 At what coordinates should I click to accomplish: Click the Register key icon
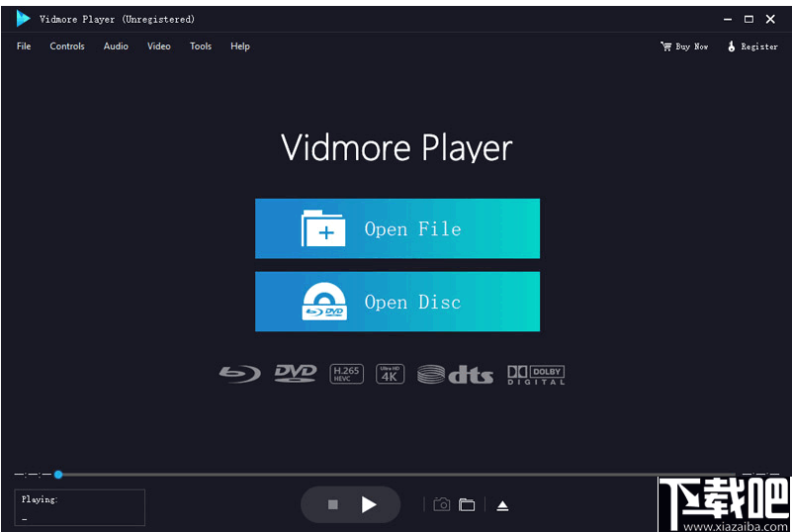[732, 46]
